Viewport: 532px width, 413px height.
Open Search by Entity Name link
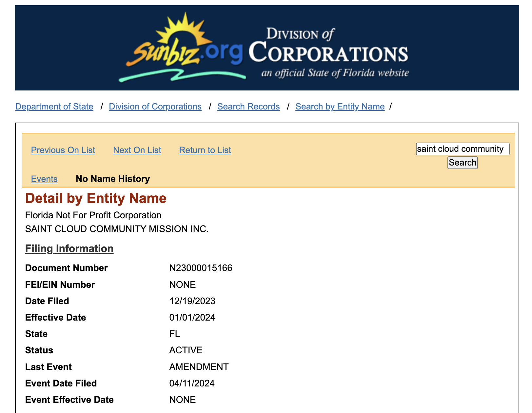(340, 107)
